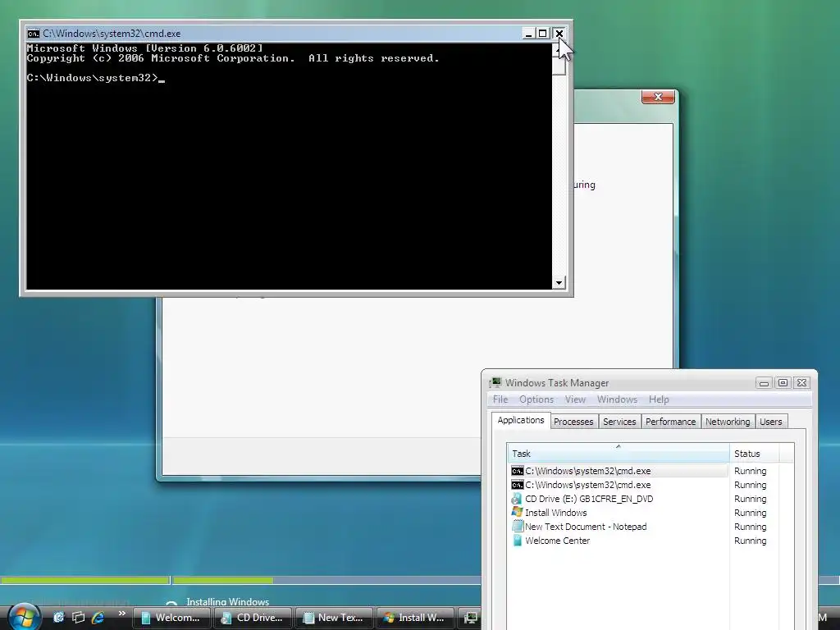
Task: Select New Text Document - Notepad task
Action: pos(619,527)
